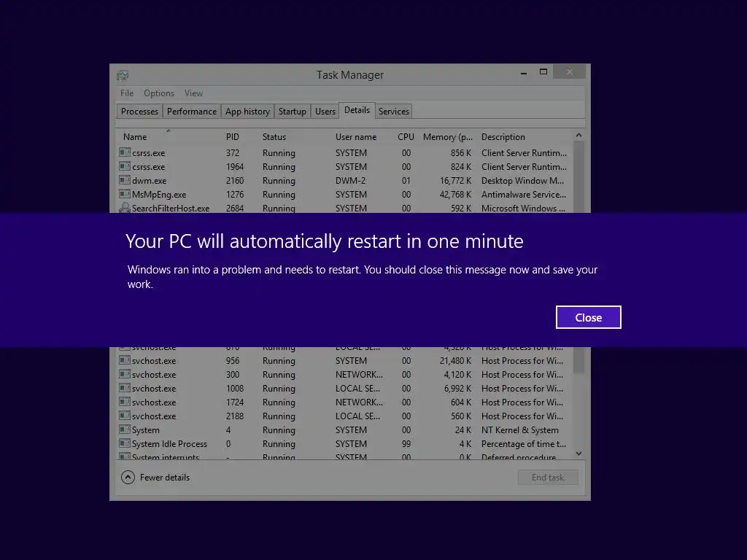Click the dwm.exe process icon
The height and width of the screenshot is (560, 747).
click(124, 180)
